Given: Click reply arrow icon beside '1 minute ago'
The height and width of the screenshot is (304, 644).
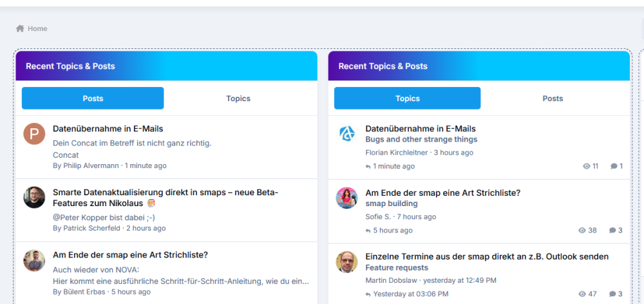Looking at the screenshot, I should coord(368,166).
